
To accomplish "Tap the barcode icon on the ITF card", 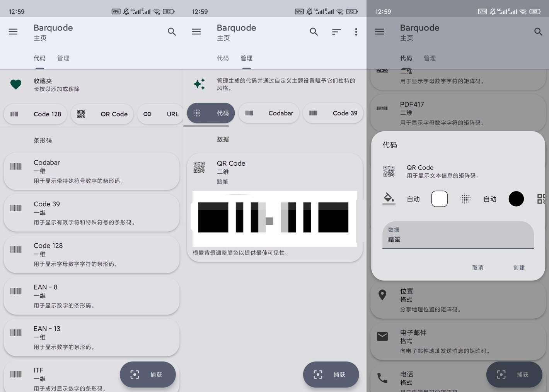I will [x=16, y=374].
